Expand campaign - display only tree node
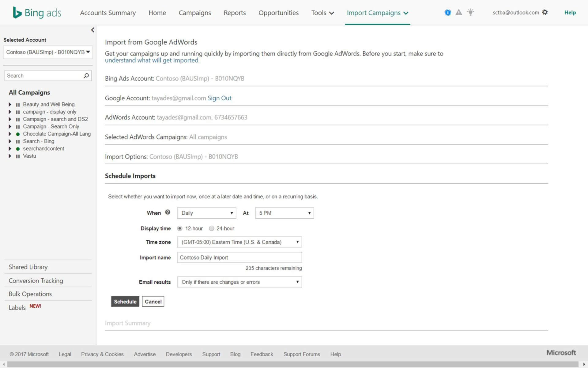The height and width of the screenshot is (368, 588). coord(10,112)
